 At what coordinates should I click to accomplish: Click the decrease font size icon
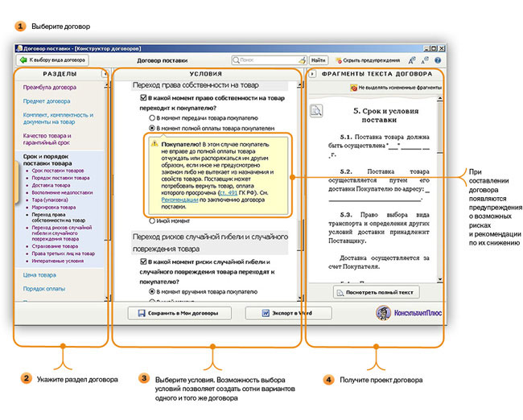425,60
